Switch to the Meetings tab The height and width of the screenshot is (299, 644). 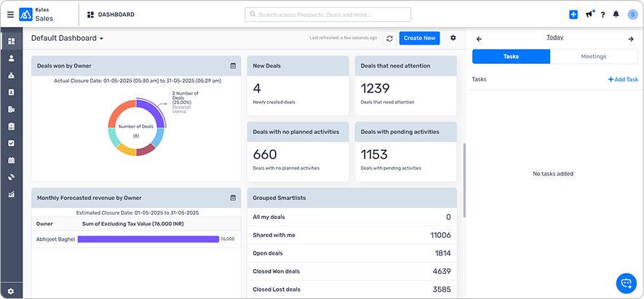[594, 56]
